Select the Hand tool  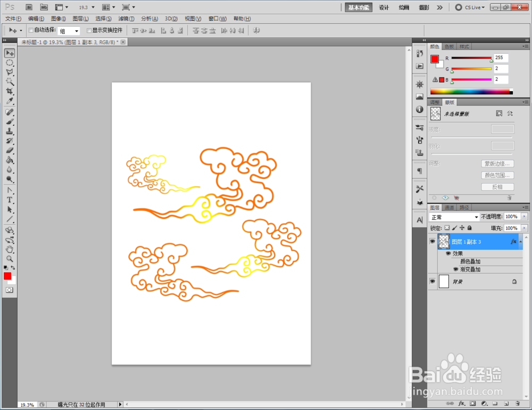coord(10,250)
